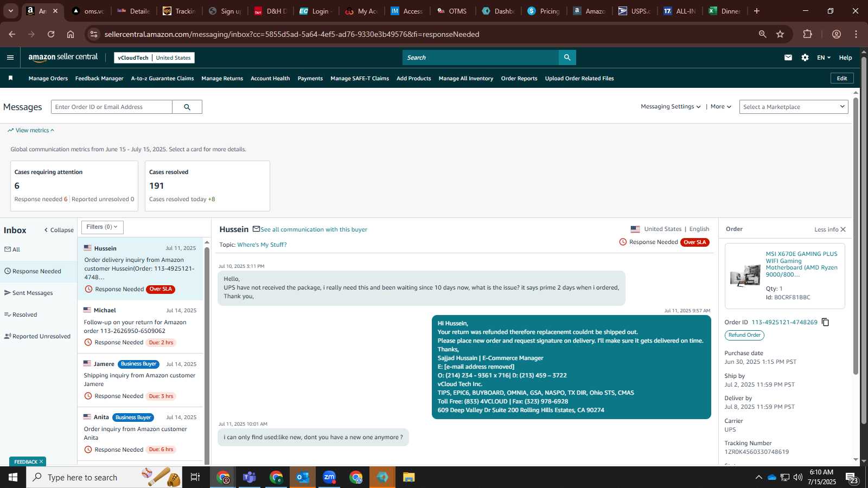This screenshot has width=868, height=488.
Task: Click the Where's My Stuff? topic link
Action: (x=262, y=245)
